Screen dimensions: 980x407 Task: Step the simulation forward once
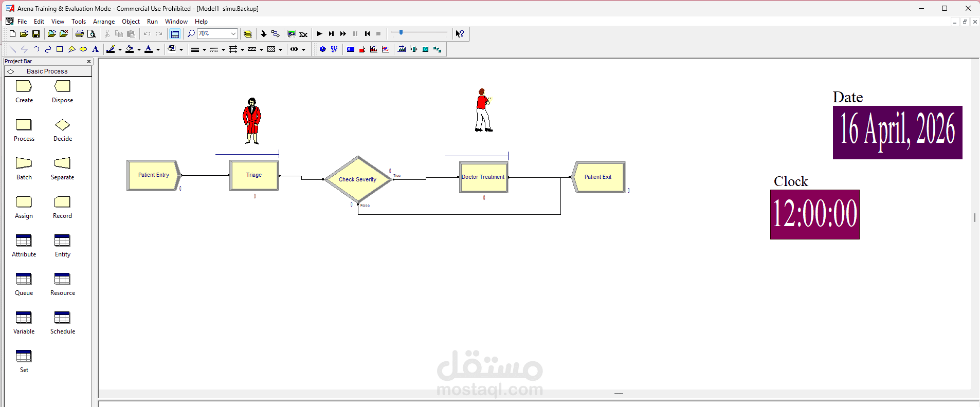[331, 34]
